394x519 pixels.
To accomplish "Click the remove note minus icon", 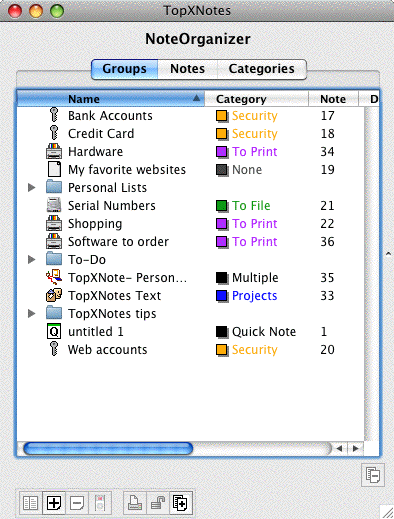I will [77, 503].
